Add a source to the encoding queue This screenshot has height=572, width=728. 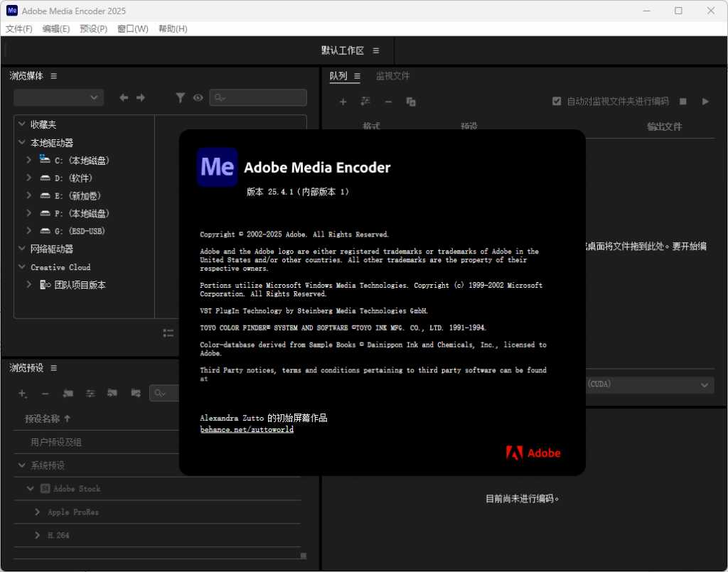pyautogui.click(x=343, y=102)
